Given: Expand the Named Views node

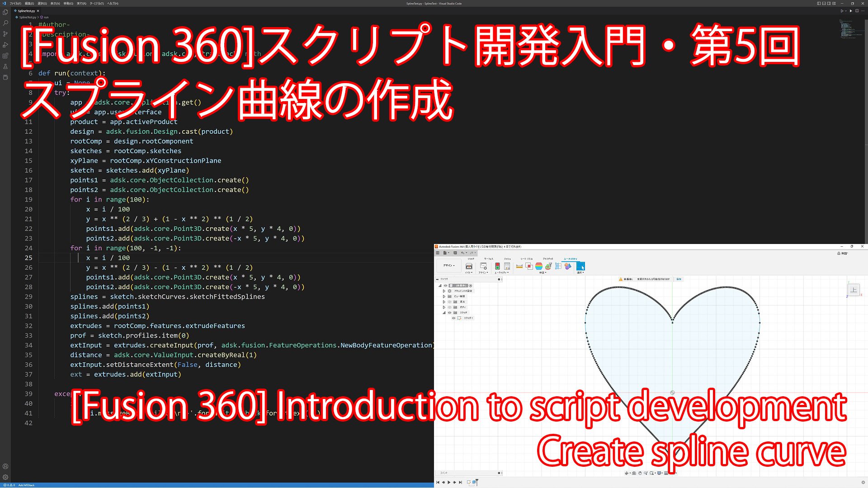Looking at the screenshot, I should 444,296.
